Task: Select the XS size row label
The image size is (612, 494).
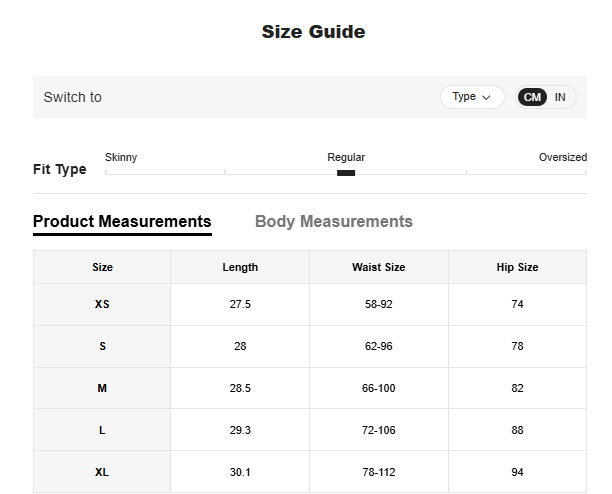Action: 102,304
